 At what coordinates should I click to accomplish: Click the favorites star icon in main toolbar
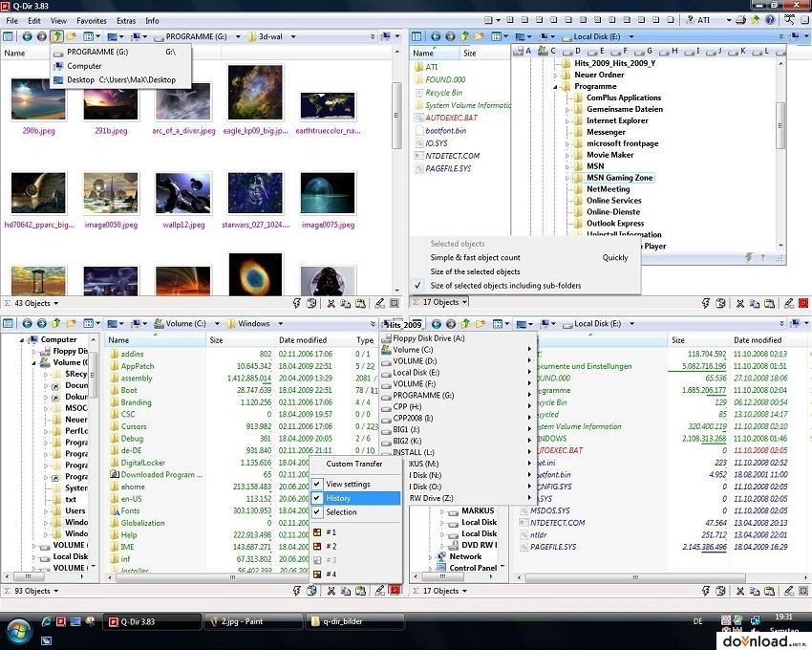756,20
